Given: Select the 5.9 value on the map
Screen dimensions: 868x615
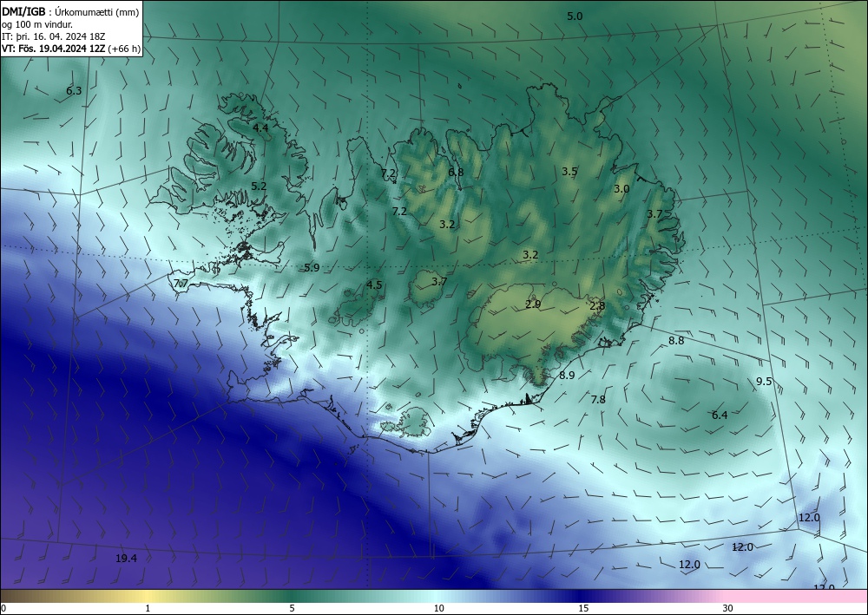Looking at the screenshot, I should 312,268.
